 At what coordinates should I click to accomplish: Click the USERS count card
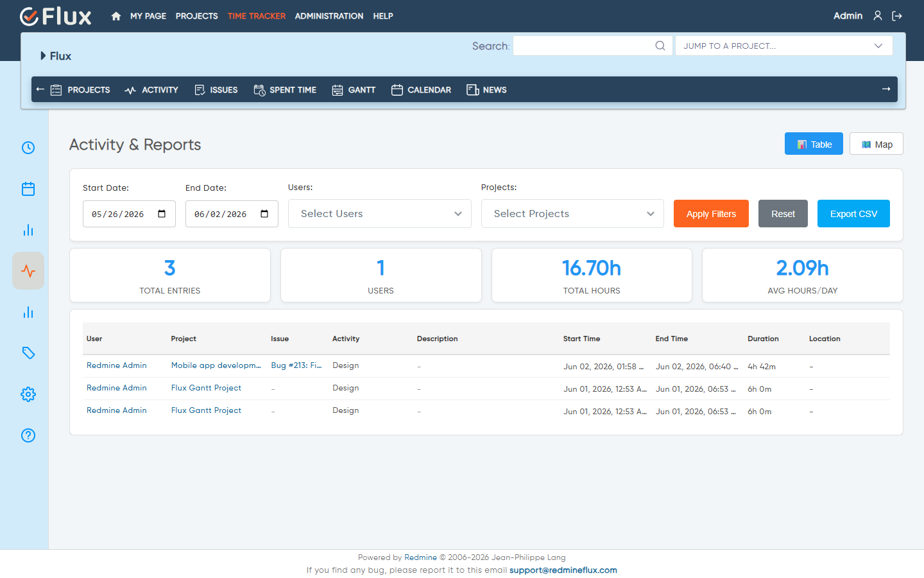tap(381, 276)
